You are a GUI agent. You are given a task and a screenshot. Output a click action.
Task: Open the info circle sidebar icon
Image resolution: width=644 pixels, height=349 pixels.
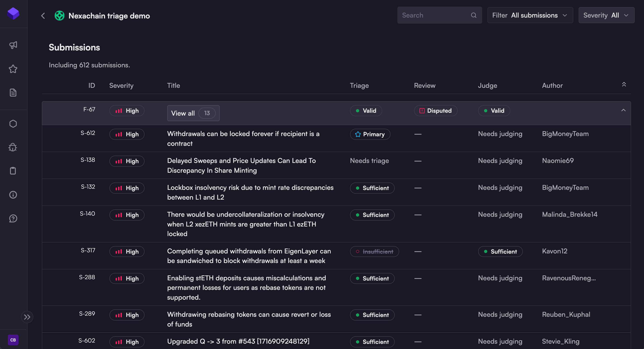click(13, 195)
